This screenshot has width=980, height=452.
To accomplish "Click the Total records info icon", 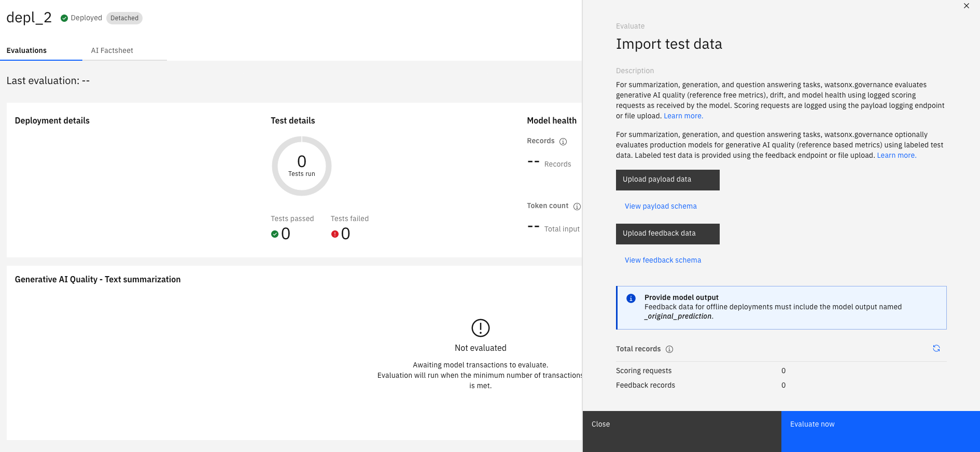I will (669, 349).
